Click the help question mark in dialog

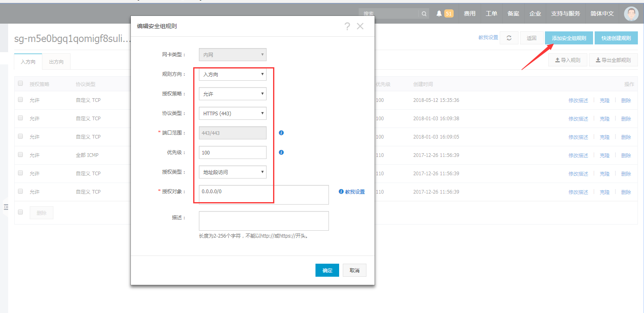click(x=347, y=26)
